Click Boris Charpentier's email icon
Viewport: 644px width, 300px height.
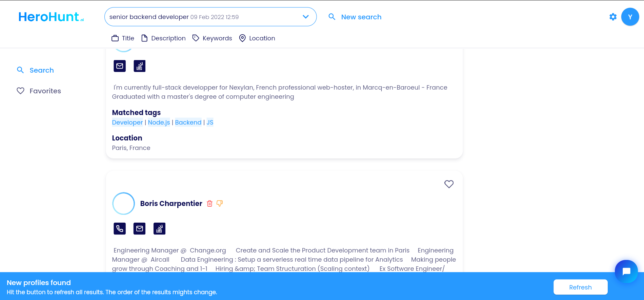point(140,229)
